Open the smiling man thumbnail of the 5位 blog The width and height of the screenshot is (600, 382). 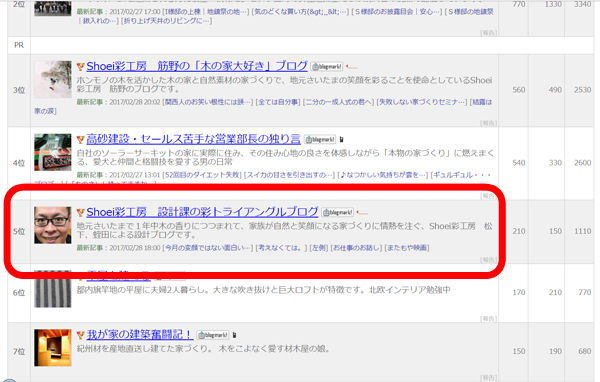click(x=52, y=225)
